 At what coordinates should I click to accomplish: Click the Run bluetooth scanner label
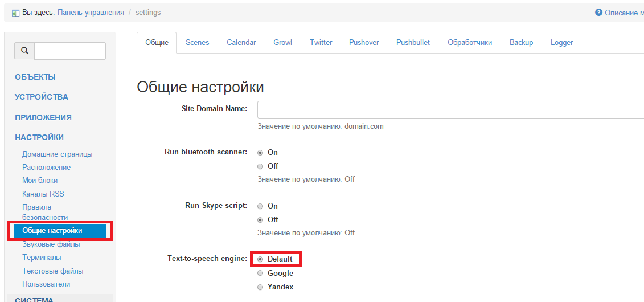(206, 152)
